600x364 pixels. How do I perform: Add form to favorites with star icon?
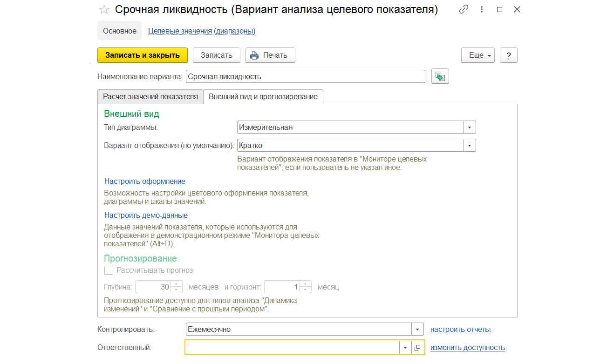(104, 10)
